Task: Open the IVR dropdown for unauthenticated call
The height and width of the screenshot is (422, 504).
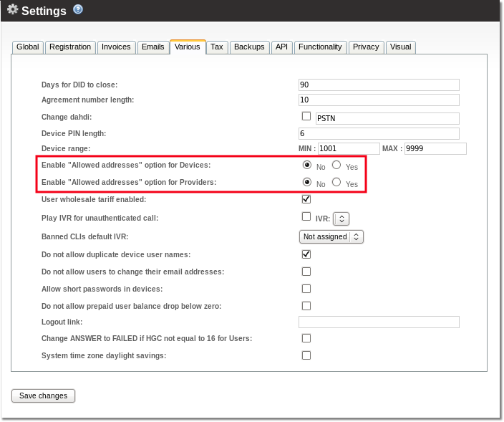Action: pos(341,219)
